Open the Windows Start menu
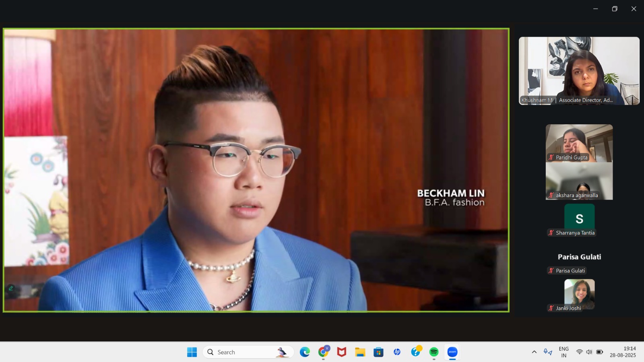The width and height of the screenshot is (644, 362). click(x=192, y=352)
